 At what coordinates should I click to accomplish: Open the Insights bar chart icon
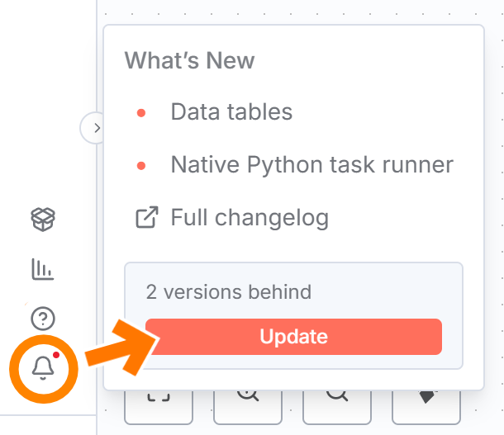click(42, 268)
